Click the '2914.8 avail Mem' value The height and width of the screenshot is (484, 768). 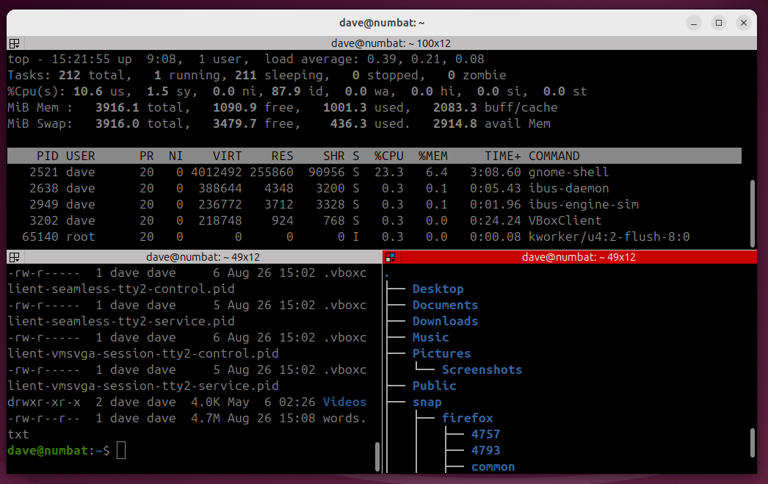tap(492, 124)
